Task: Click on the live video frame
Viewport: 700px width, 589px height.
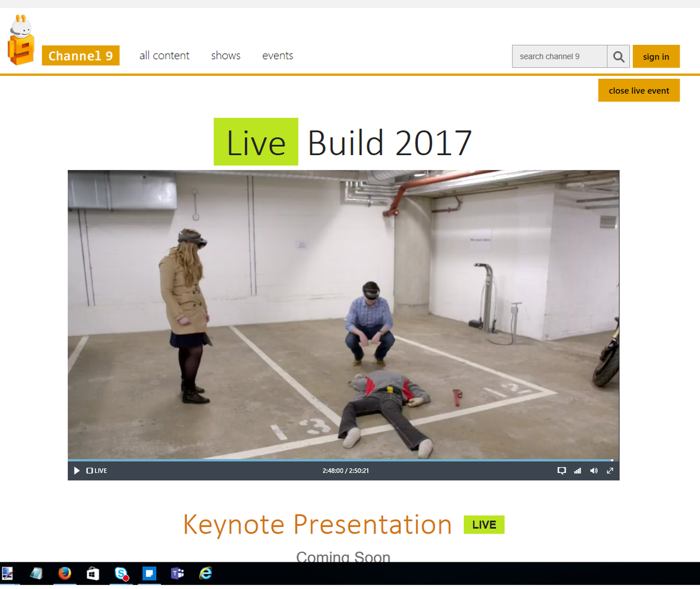Action: click(344, 315)
